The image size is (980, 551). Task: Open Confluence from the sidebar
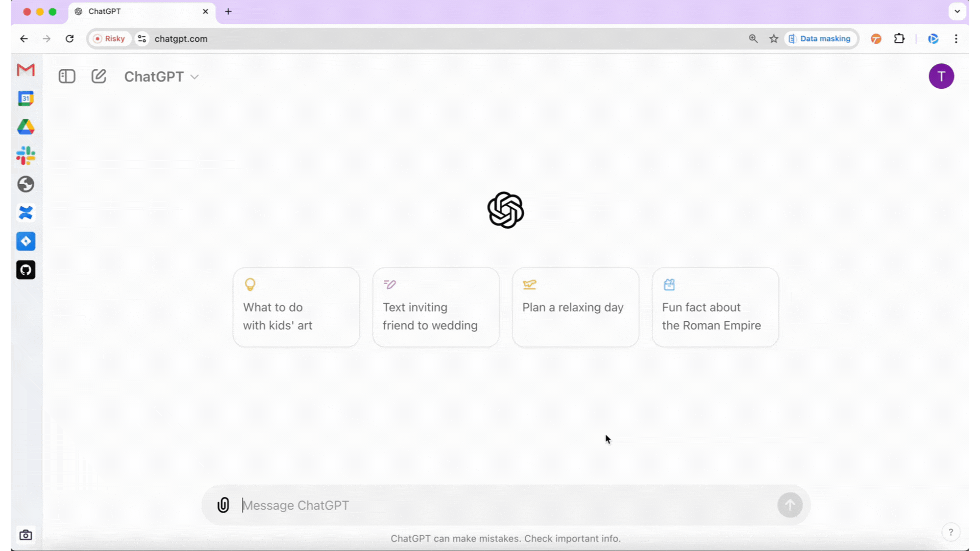tap(26, 213)
